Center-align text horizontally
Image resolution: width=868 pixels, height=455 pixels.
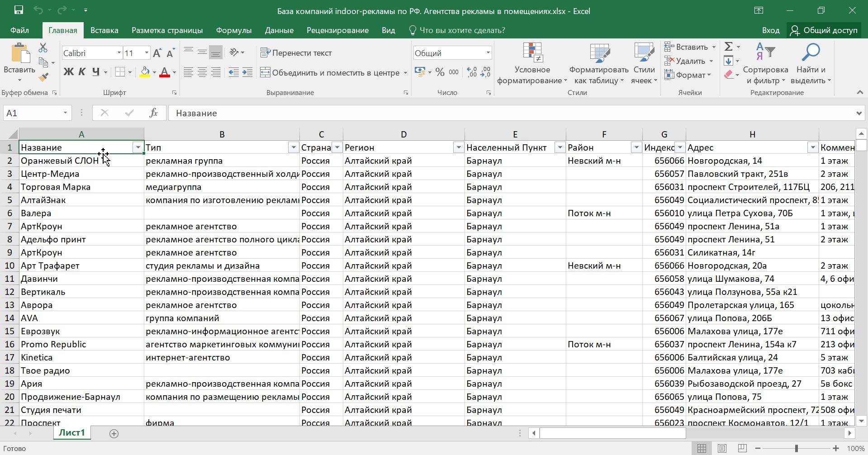click(x=202, y=72)
